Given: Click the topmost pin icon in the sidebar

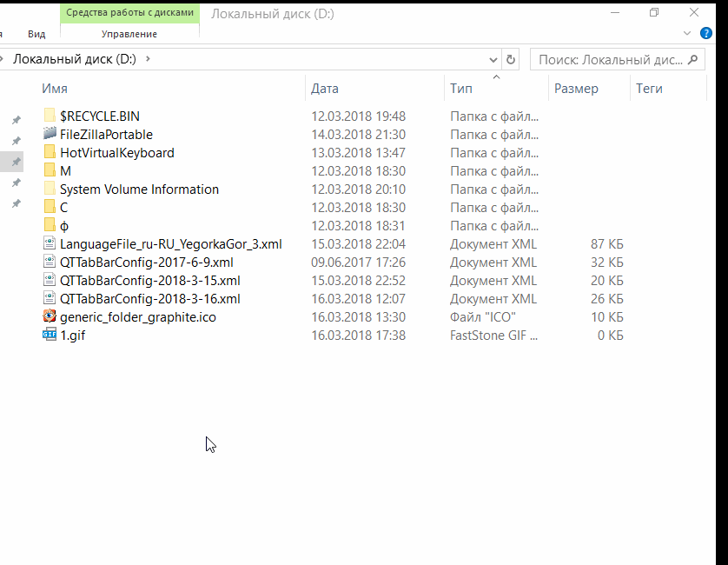Looking at the screenshot, I should tap(16, 121).
